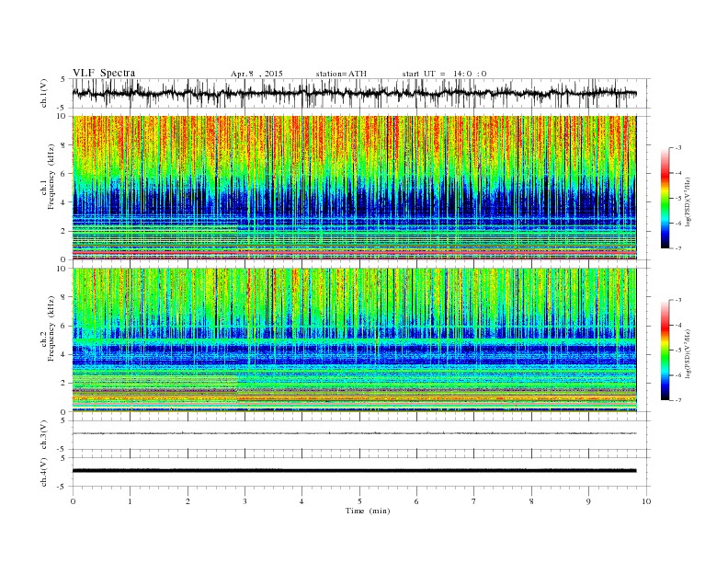Screen dimensions: 728x563
Task: Click the '8' kHz tick on ch.2 spectrogram axis
Action: coord(63,297)
